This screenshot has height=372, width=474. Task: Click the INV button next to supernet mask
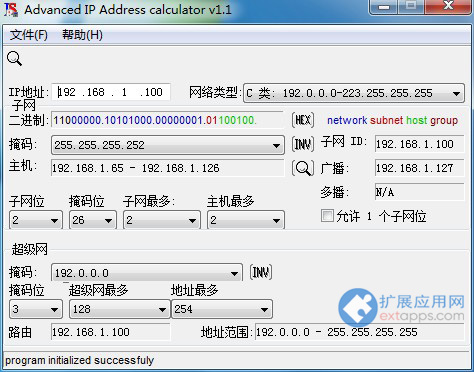[261, 272]
